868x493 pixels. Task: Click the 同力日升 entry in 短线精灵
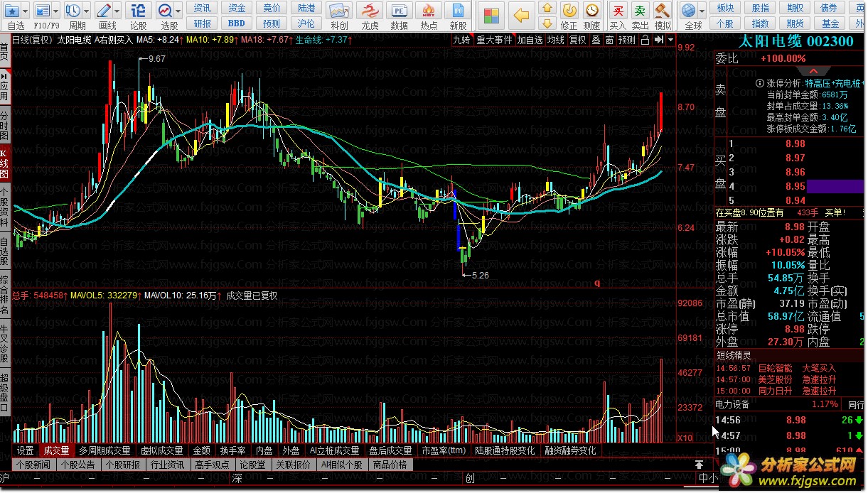pyautogui.click(x=776, y=391)
